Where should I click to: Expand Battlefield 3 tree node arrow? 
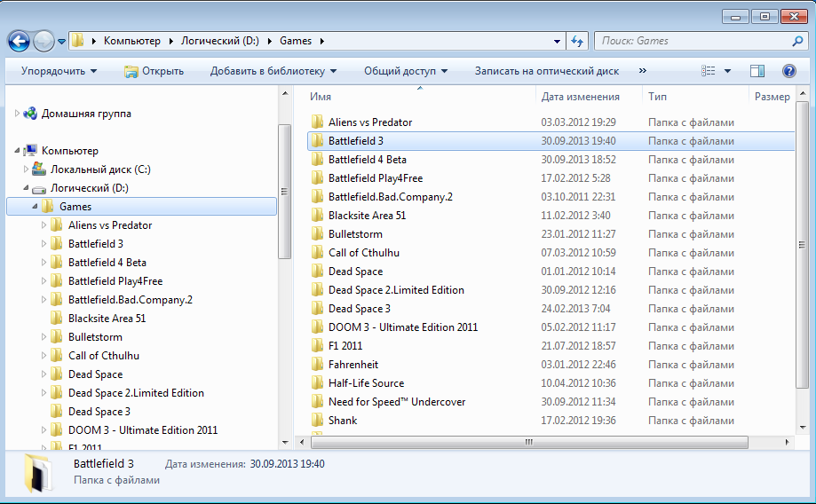(44, 244)
